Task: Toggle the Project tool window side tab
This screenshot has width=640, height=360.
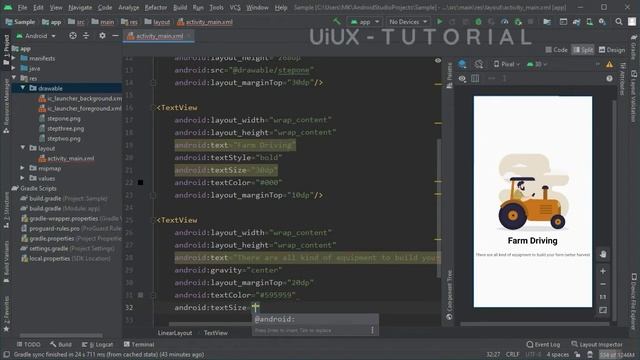Action: click(6, 49)
